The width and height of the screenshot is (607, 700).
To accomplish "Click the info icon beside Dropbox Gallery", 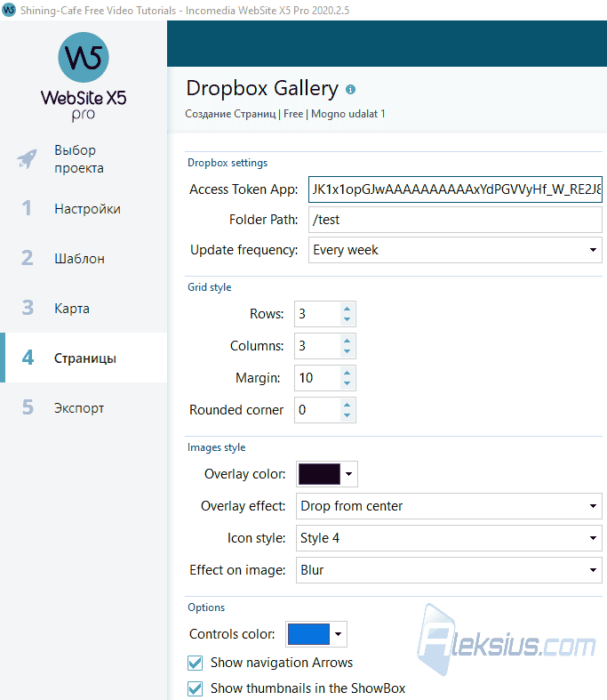I will click(x=350, y=89).
